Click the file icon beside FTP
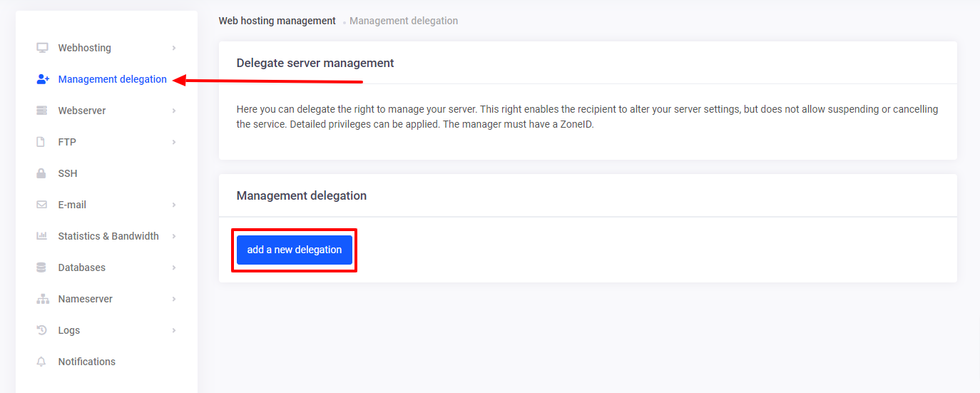Image resolution: width=980 pixels, height=393 pixels. tap(41, 142)
